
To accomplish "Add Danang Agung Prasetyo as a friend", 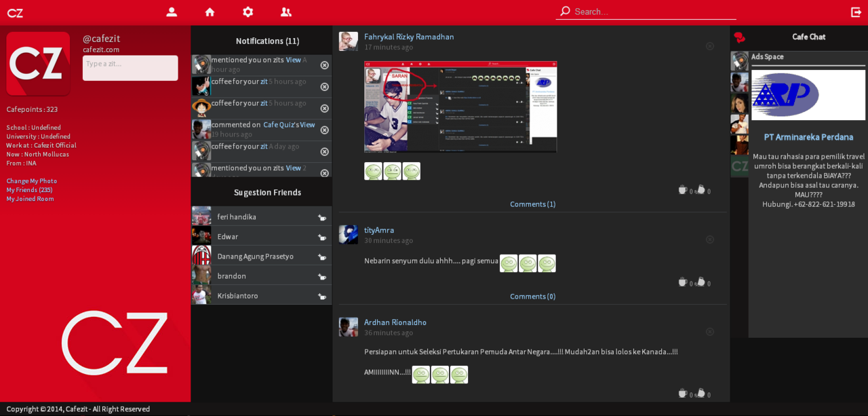I will pos(322,257).
